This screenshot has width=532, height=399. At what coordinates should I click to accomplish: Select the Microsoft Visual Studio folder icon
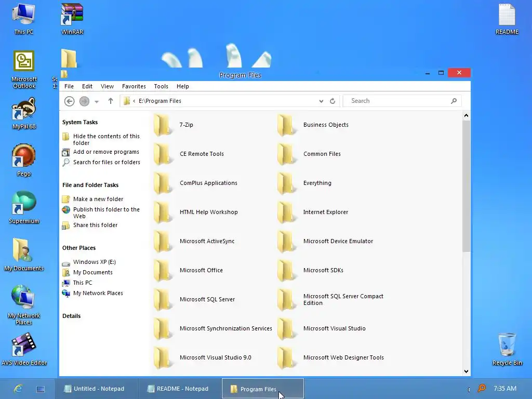point(286,329)
